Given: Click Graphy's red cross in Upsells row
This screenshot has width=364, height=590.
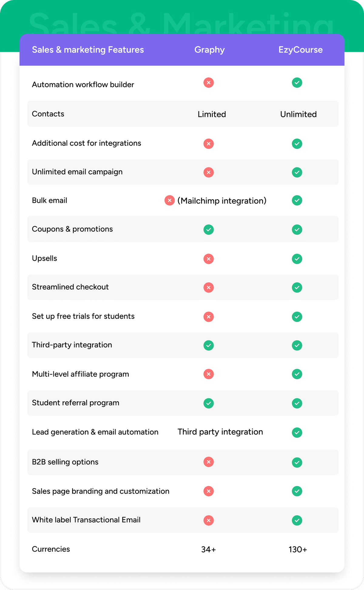Looking at the screenshot, I should coord(208,259).
